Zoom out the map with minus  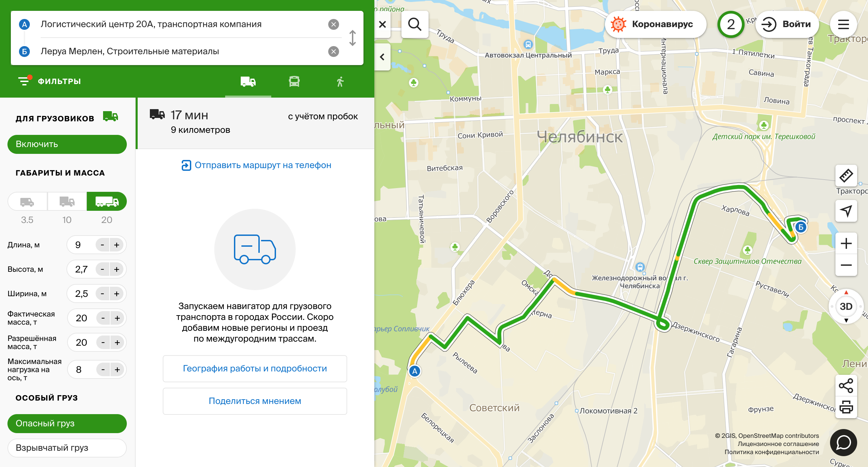(x=846, y=265)
